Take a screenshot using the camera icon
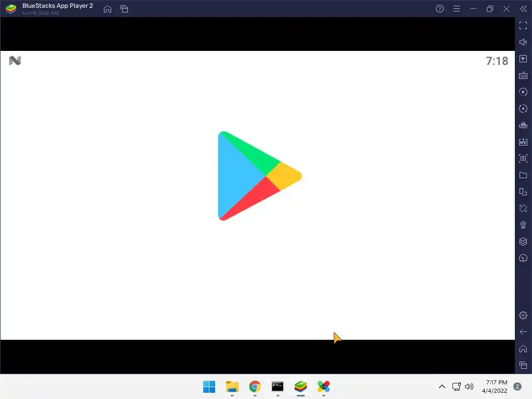Viewport: 532px width, 399px height. click(523, 158)
